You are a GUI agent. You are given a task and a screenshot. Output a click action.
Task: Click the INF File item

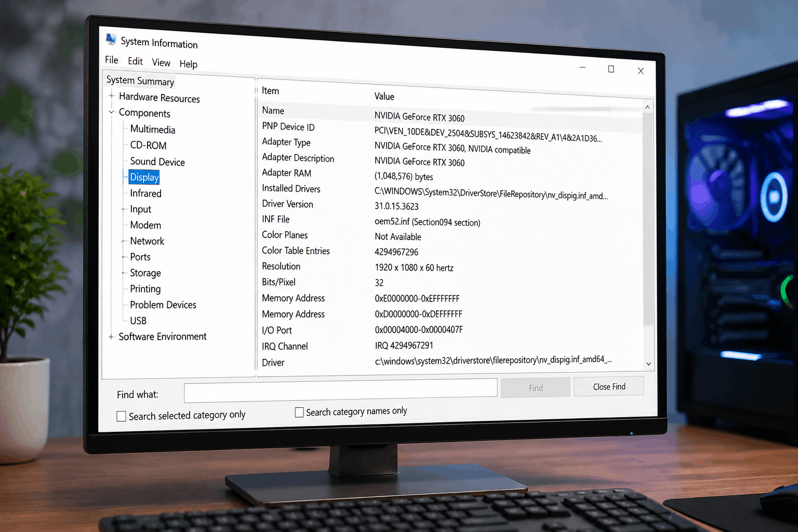(x=276, y=219)
